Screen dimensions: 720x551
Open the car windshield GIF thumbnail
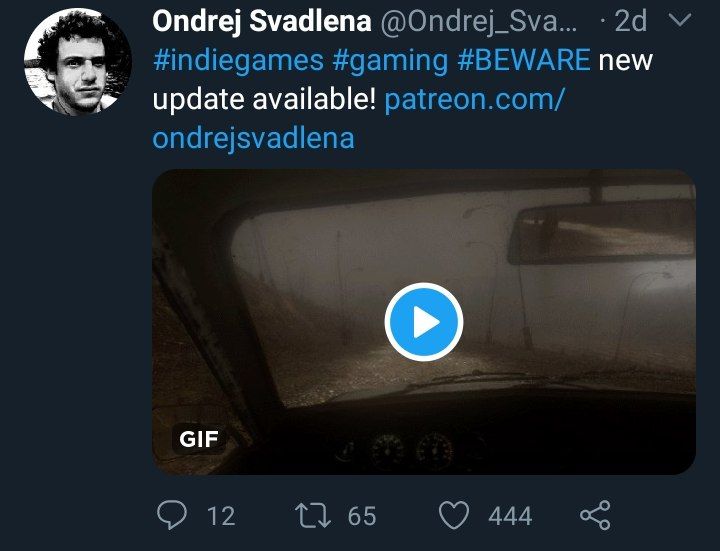(x=424, y=322)
